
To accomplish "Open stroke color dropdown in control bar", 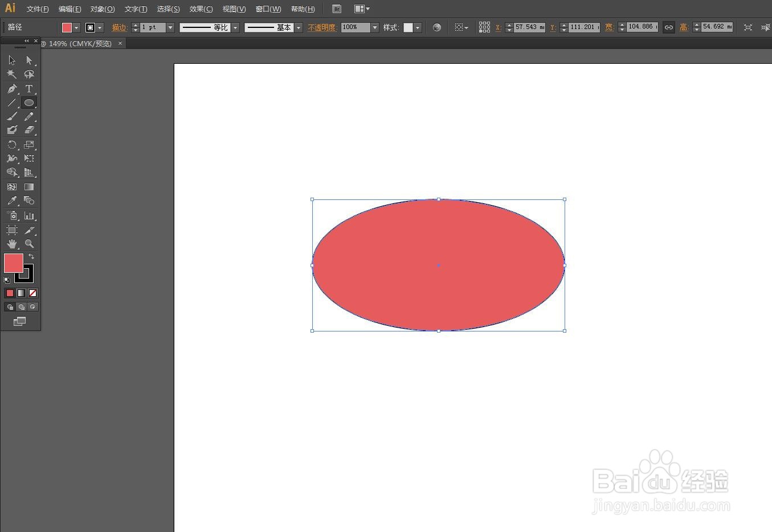I will click(x=100, y=27).
